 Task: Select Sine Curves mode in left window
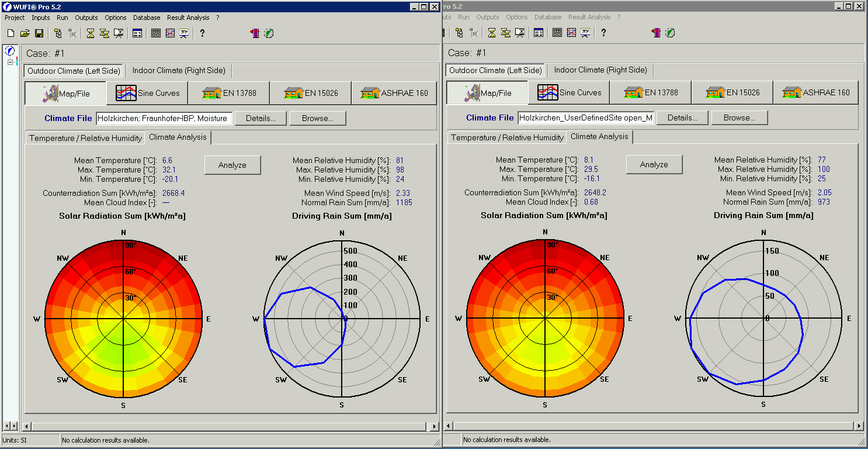point(147,93)
